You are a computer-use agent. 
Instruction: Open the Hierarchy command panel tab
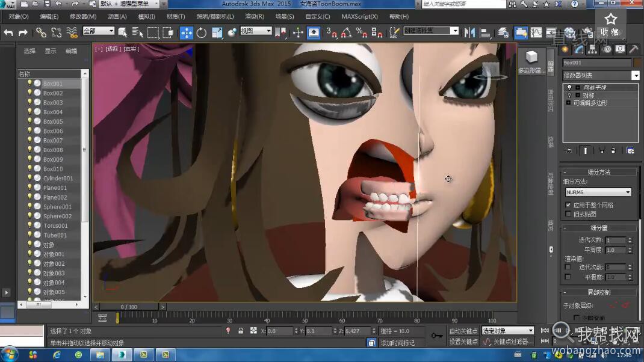tap(592, 50)
